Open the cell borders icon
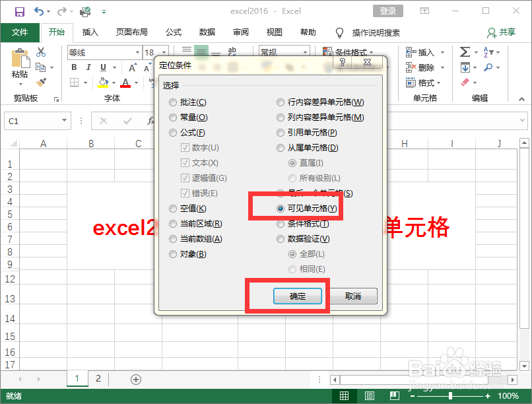This screenshot has height=404, width=532. tap(75, 82)
